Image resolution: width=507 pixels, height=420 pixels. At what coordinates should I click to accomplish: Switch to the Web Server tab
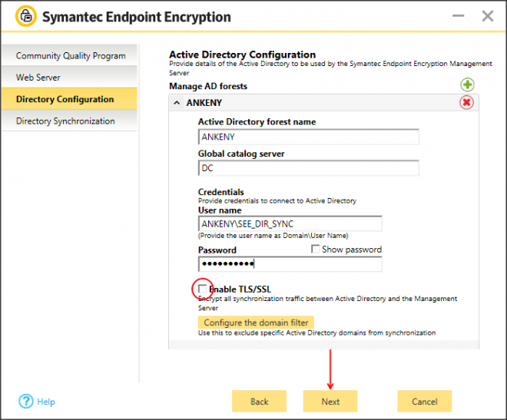coord(69,78)
